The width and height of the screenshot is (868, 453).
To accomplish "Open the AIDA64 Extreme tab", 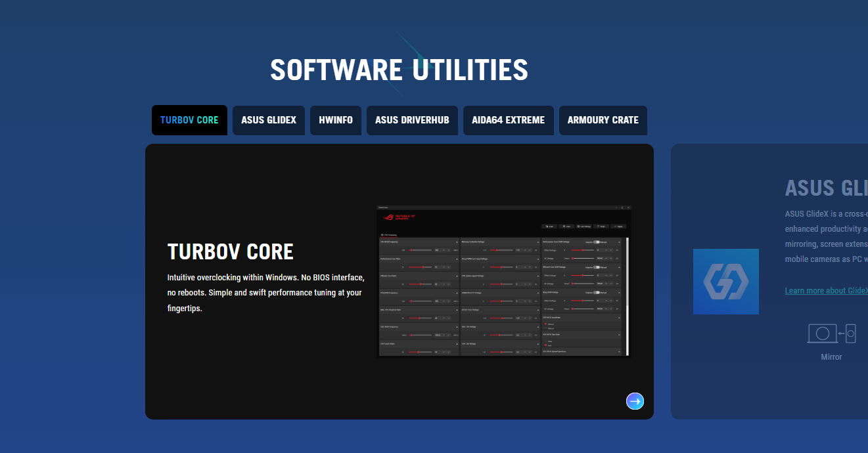I will tap(508, 120).
